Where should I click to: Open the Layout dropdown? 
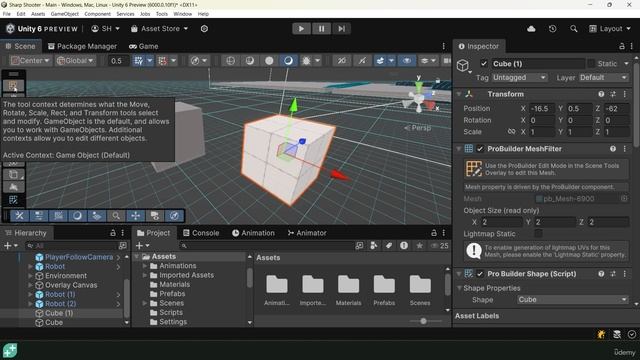(x=610, y=29)
